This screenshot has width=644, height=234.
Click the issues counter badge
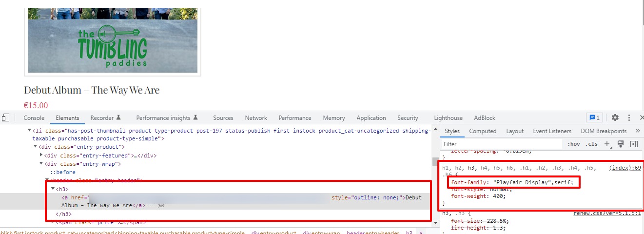(594, 118)
